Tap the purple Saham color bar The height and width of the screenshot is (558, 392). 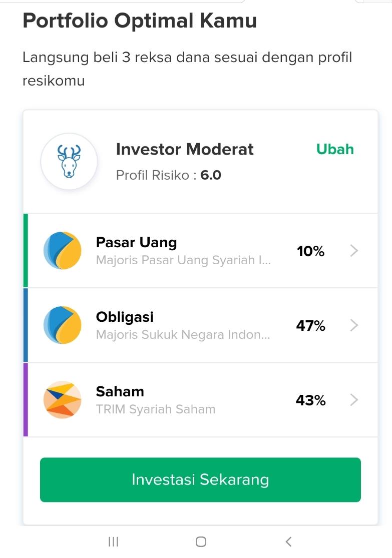(26, 400)
